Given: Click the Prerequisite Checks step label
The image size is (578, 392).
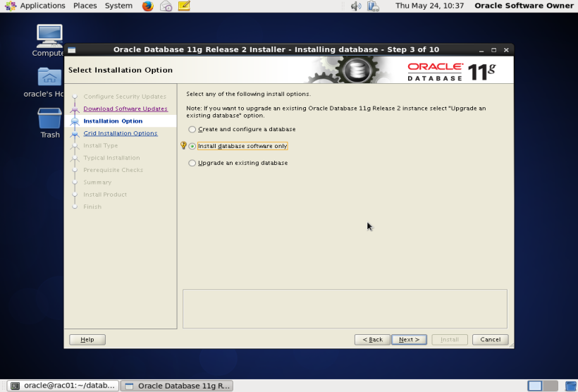Looking at the screenshot, I should 113,170.
